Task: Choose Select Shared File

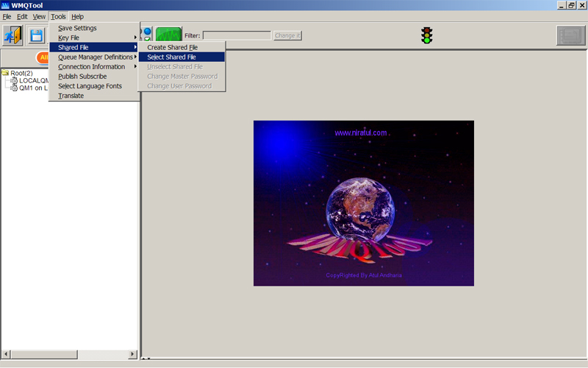Action: click(x=182, y=57)
